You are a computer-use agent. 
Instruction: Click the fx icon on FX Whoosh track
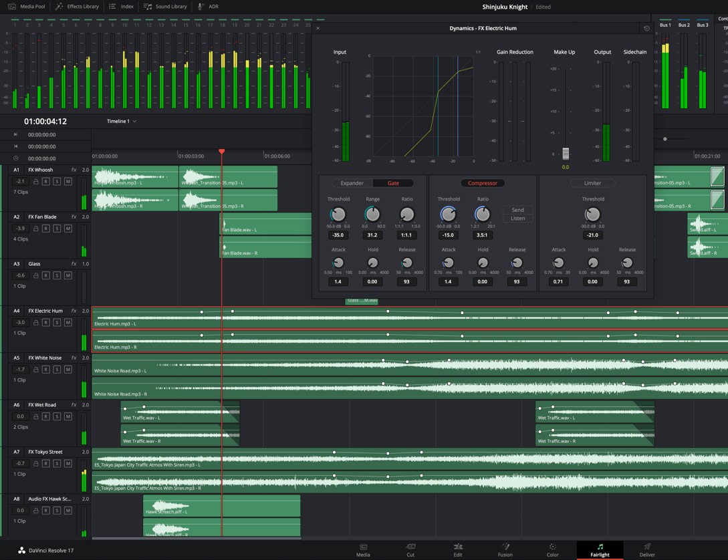pos(74,170)
